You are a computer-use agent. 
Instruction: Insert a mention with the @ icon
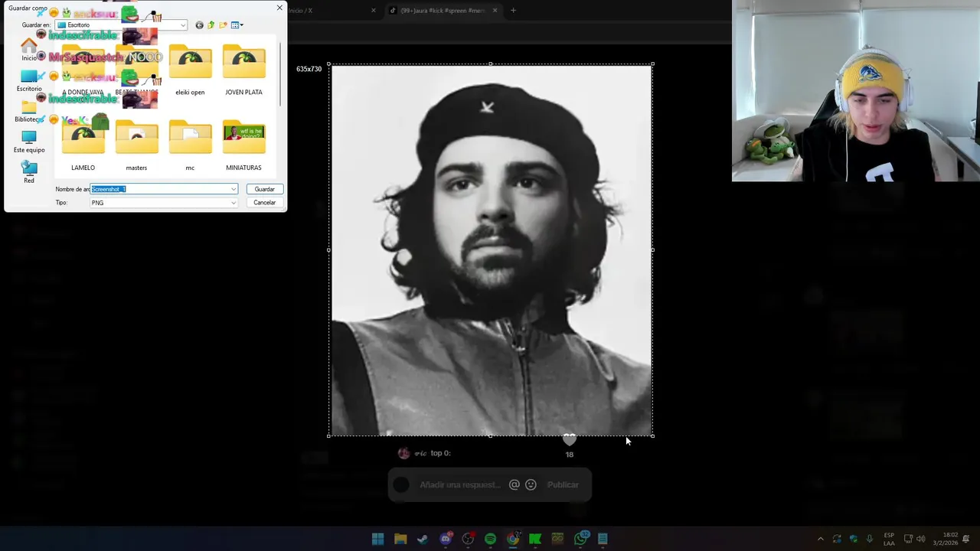click(x=514, y=484)
